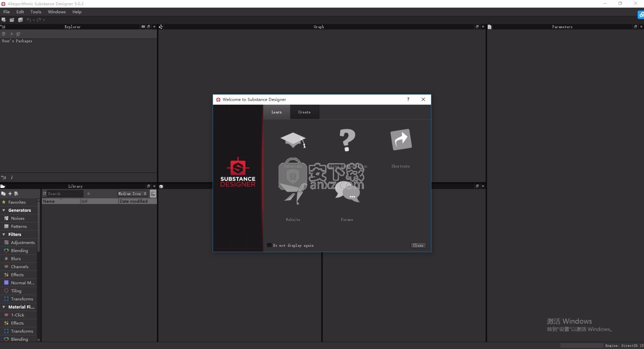Image resolution: width=644 pixels, height=349 pixels.
Task: Click the Close button in Welcome dialog
Action: coord(418,245)
